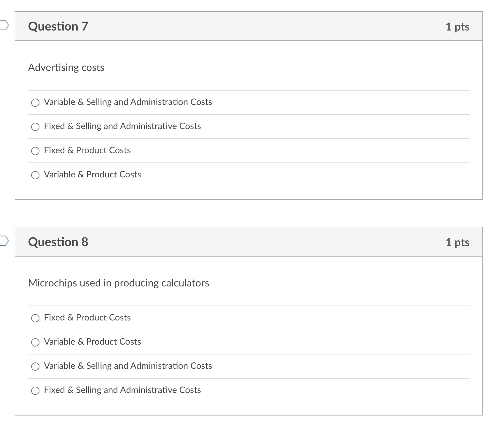Select Fixed & Selling and Administrative Costs for Question 7
This screenshot has height=433, width=504.
pyautogui.click(x=35, y=127)
